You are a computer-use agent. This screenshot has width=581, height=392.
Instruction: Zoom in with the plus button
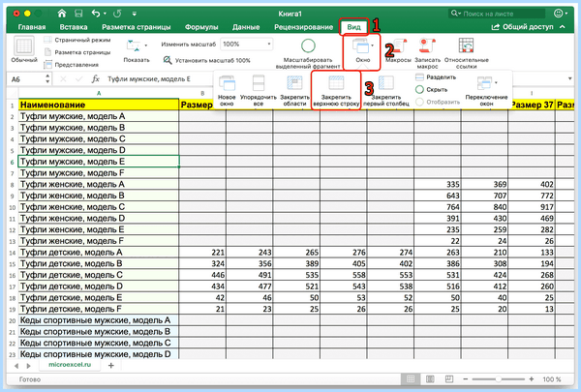point(532,379)
